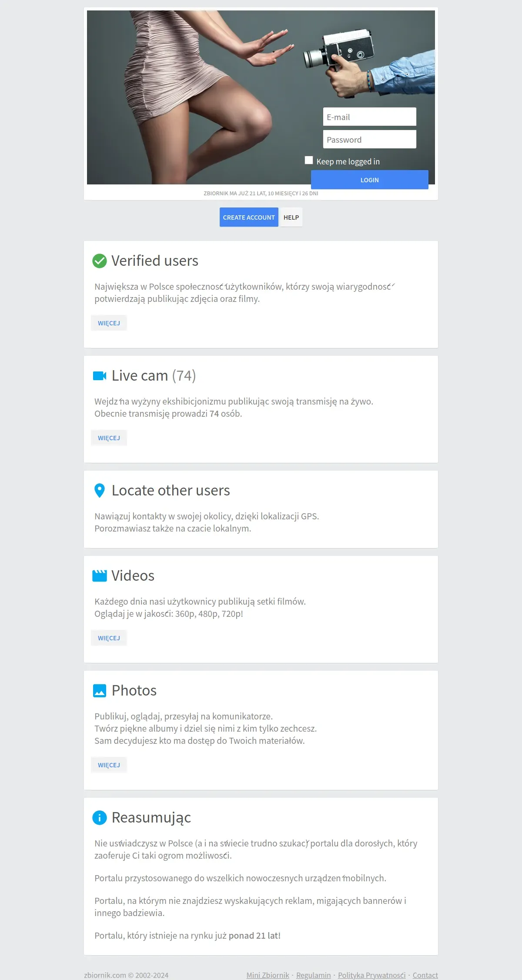522x980 pixels.
Task: Click the Videos clapperboard icon
Action: [x=100, y=576]
